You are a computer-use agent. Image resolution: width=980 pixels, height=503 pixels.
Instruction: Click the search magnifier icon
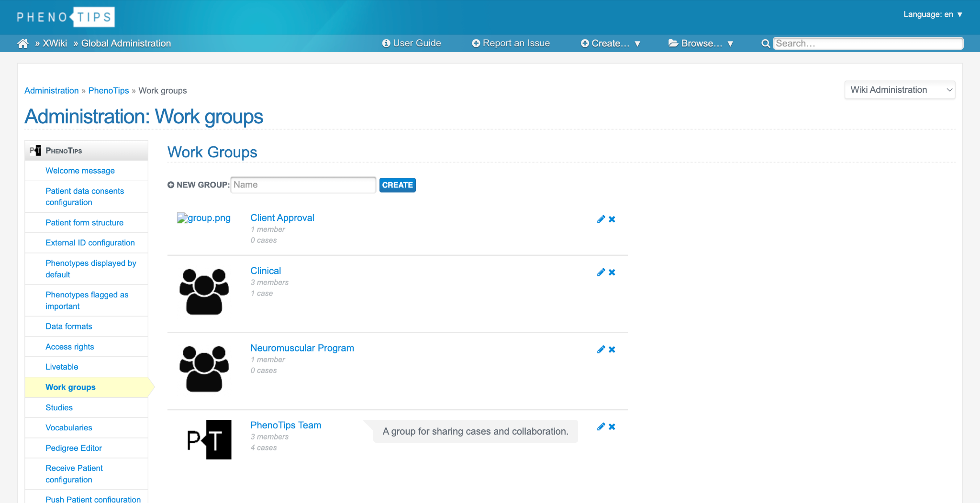click(766, 44)
